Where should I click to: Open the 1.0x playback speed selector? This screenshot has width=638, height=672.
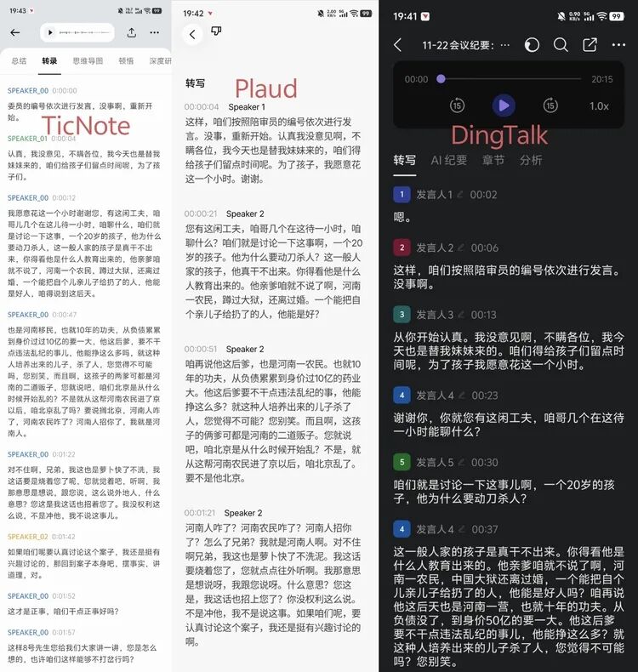click(599, 105)
